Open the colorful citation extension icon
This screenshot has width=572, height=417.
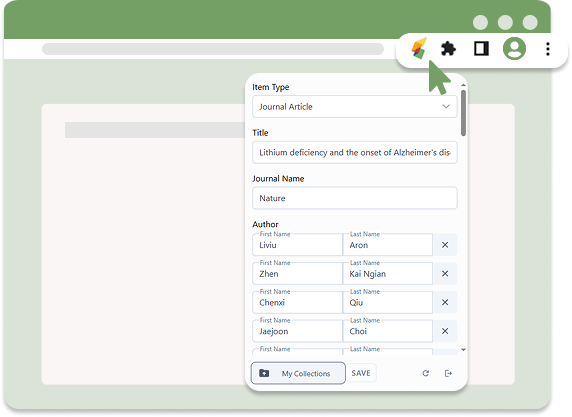419,48
